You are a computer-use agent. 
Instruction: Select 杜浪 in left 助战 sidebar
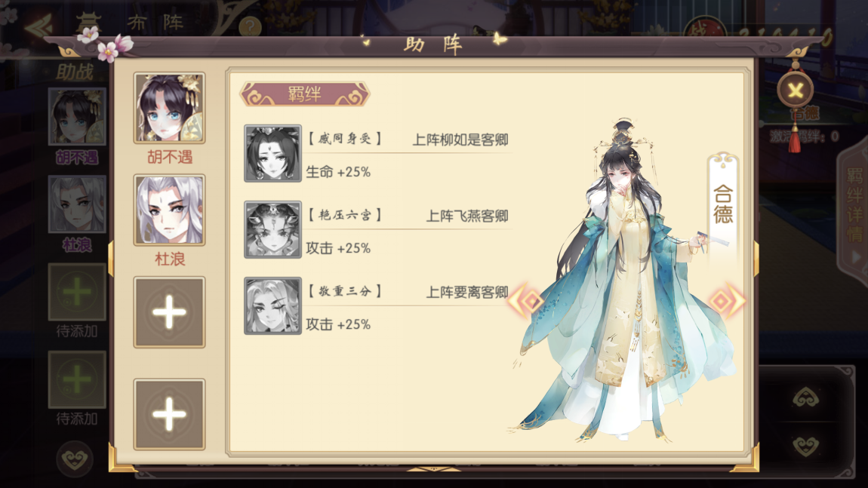(77, 204)
